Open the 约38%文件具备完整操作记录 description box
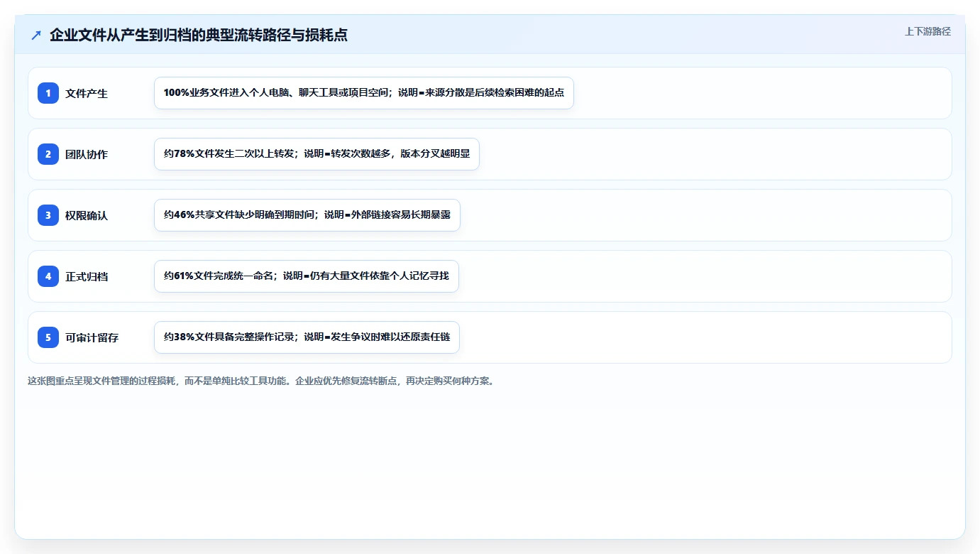Screen dimensions: 980x554 pyautogui.click(x=307, y=337)
